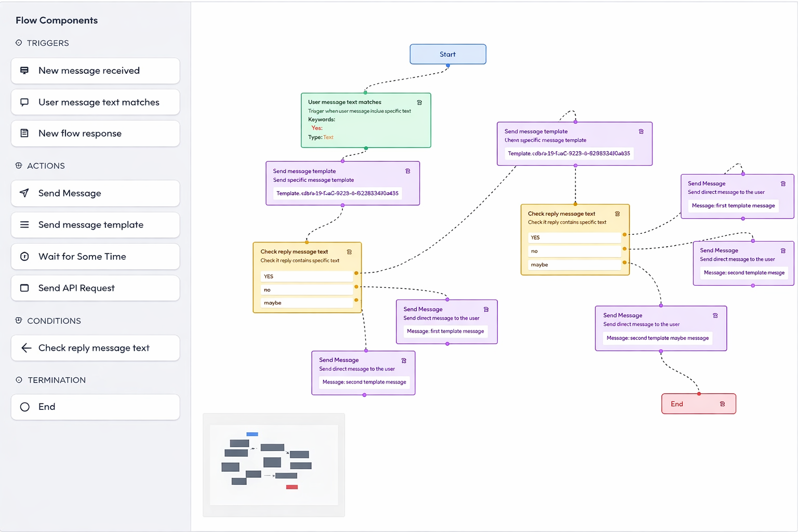
Task: Select the Start node on canvas
Action: [x=447, y=54]
